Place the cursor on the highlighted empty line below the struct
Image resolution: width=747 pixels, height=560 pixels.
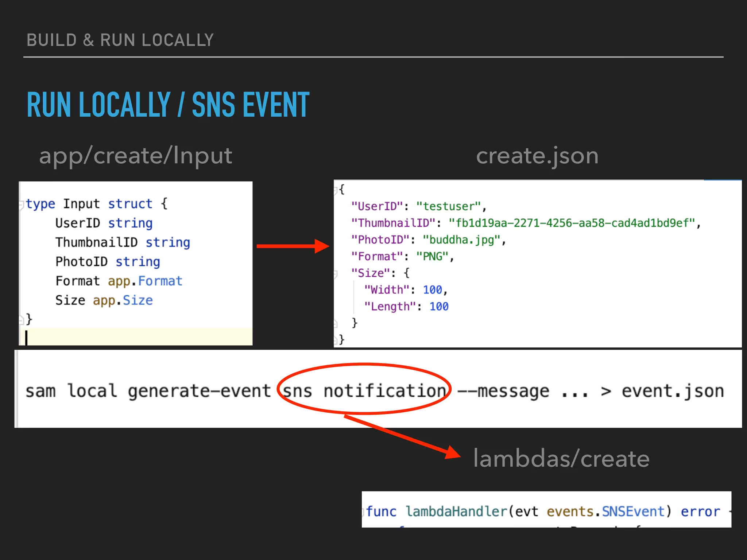pyautogui.click(x=136, y=337)
